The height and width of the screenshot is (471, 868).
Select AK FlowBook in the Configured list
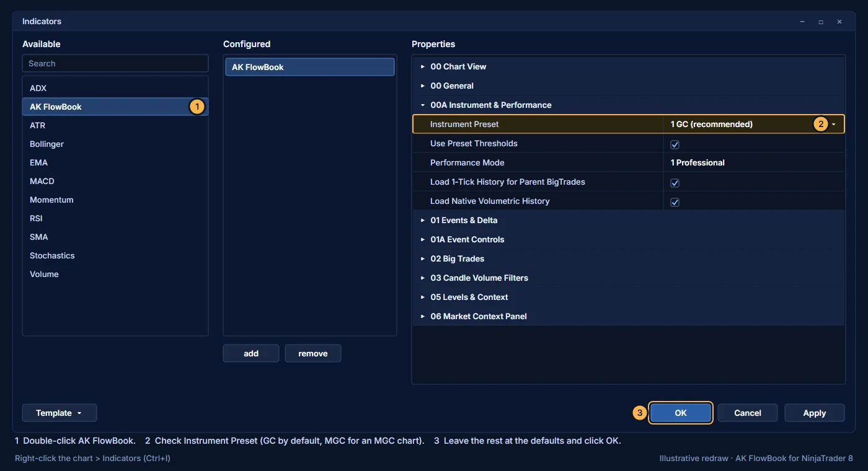pos(310,67)
